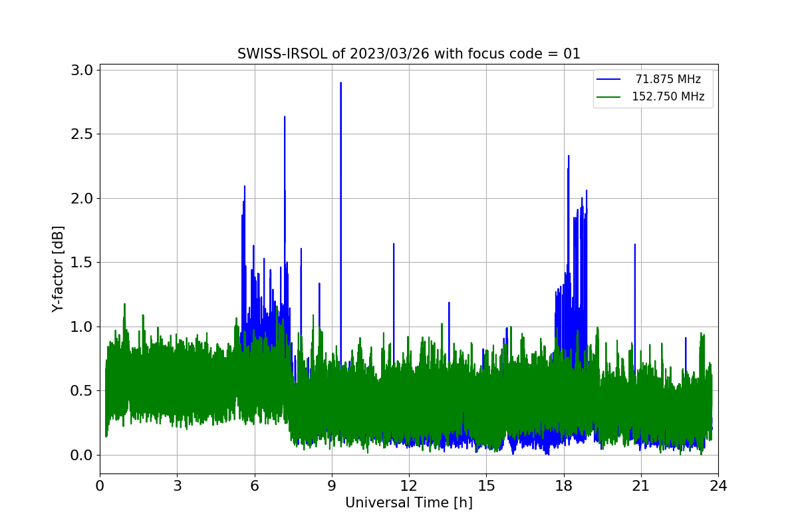Click the x-axis tick label 3

pos(177,485)
